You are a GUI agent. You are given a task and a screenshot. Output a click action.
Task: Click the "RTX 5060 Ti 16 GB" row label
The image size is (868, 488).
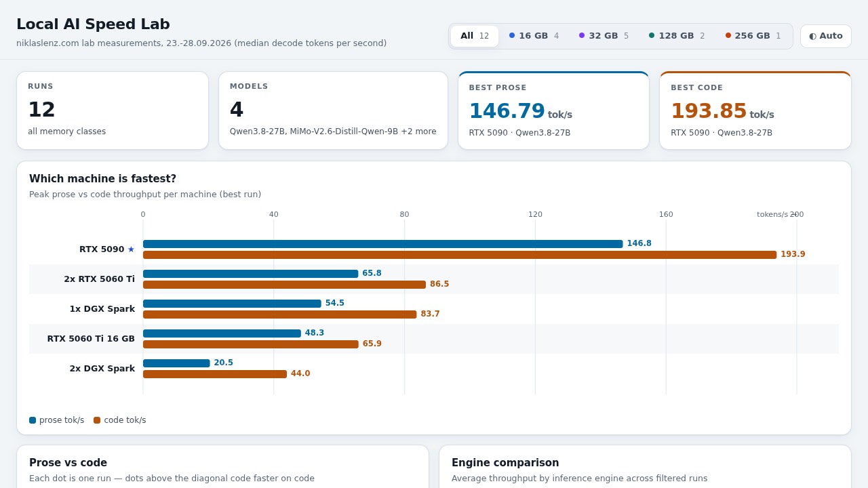coord(91,339)
